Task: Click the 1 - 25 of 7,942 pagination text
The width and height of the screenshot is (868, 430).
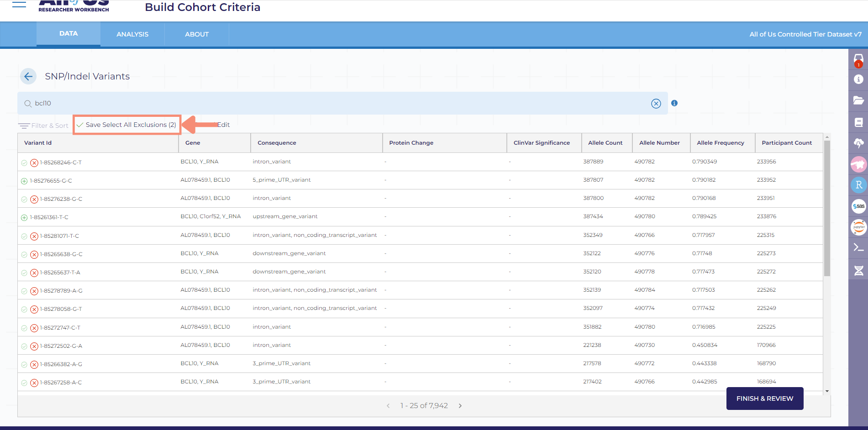Action: click(424, 406)
